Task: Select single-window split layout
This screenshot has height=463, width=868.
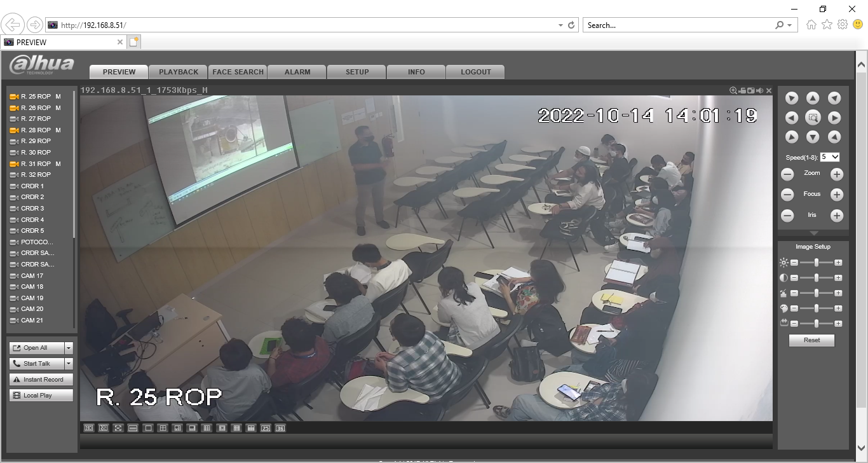Action: (148, 428)
